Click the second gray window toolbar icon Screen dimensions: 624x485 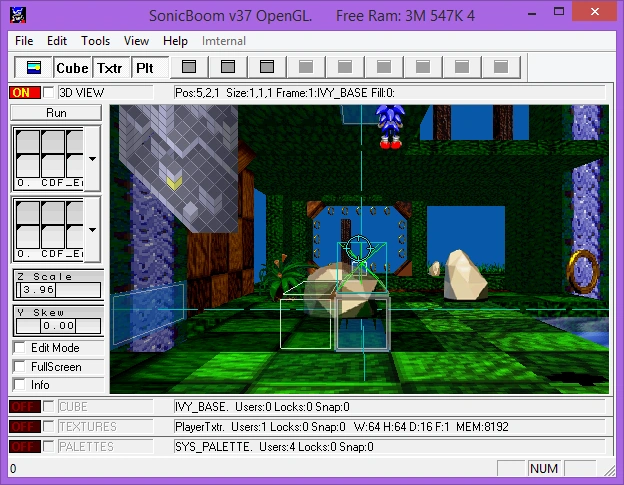(x=227, y=68)
